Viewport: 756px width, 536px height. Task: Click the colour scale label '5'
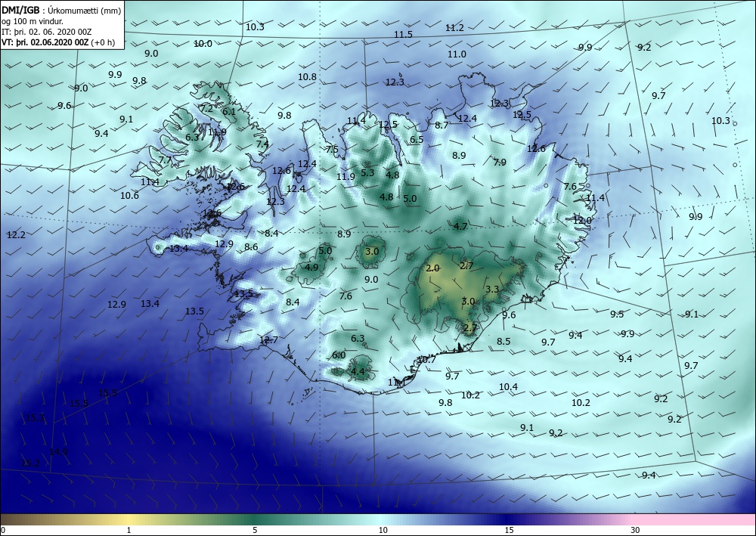255,531
